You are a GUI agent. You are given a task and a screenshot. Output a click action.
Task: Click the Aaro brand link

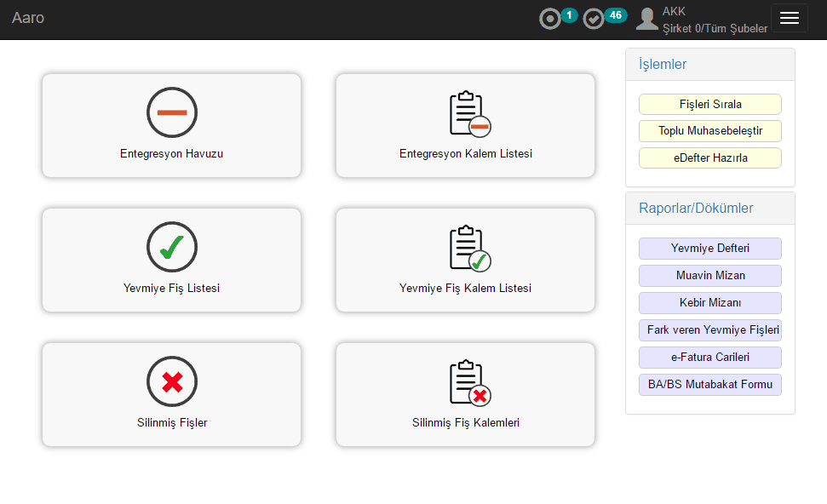[28, 18]
